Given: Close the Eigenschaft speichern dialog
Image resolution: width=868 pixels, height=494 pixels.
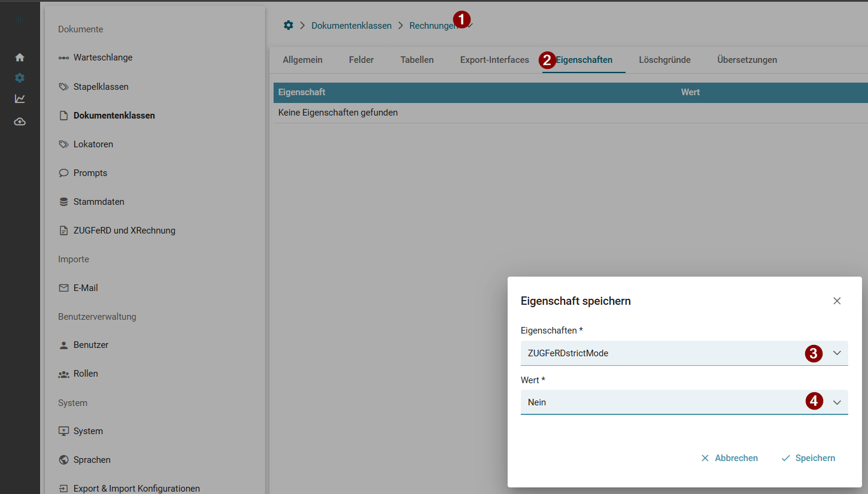Looking at the screenshot, I should click(837, 301).
